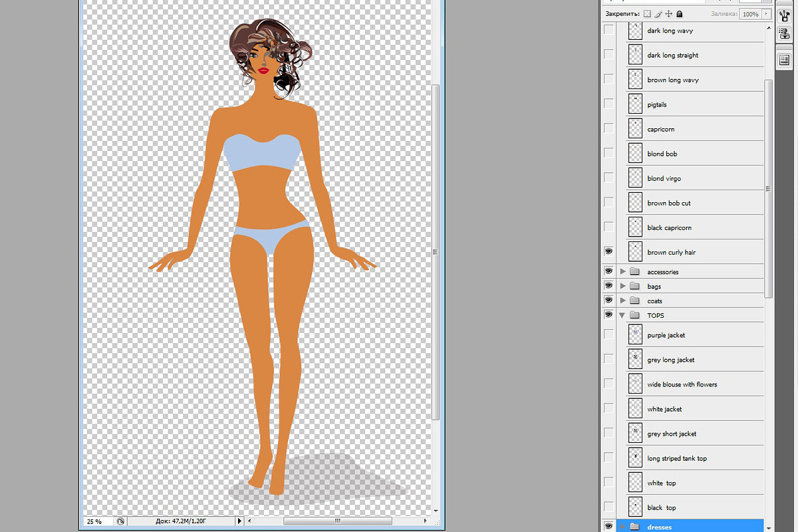Viewport: 798px width, 532px height.
Task: Show the pigtails layer
Action: pos(608,104)
